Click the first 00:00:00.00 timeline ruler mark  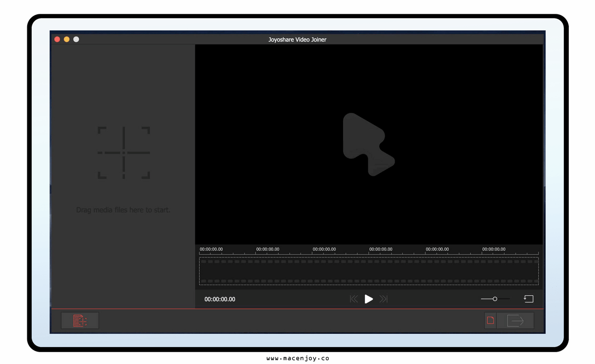(x=211, y=249)
